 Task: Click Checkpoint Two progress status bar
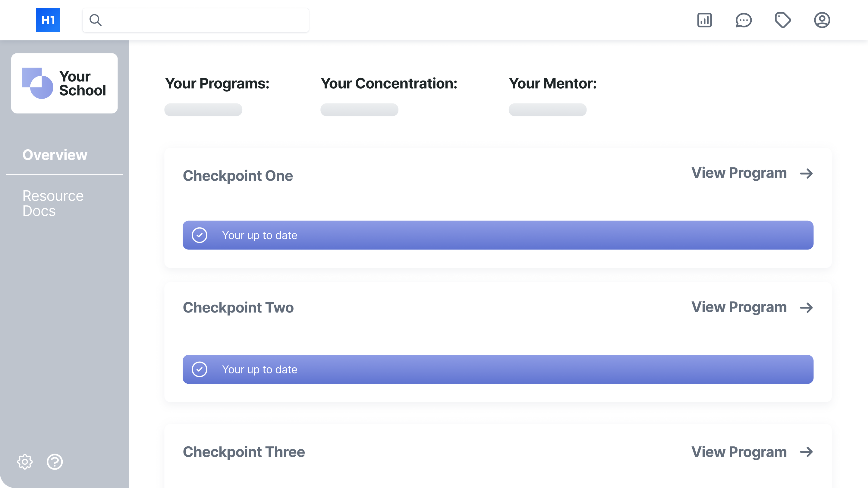(x=498, y=369)
